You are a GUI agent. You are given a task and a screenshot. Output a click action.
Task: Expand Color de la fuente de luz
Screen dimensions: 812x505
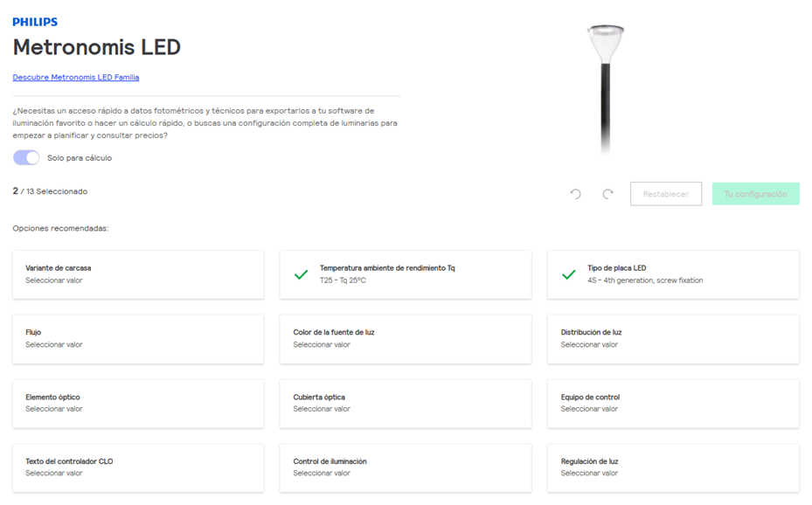pyautogui.click(x=405, y=339)
